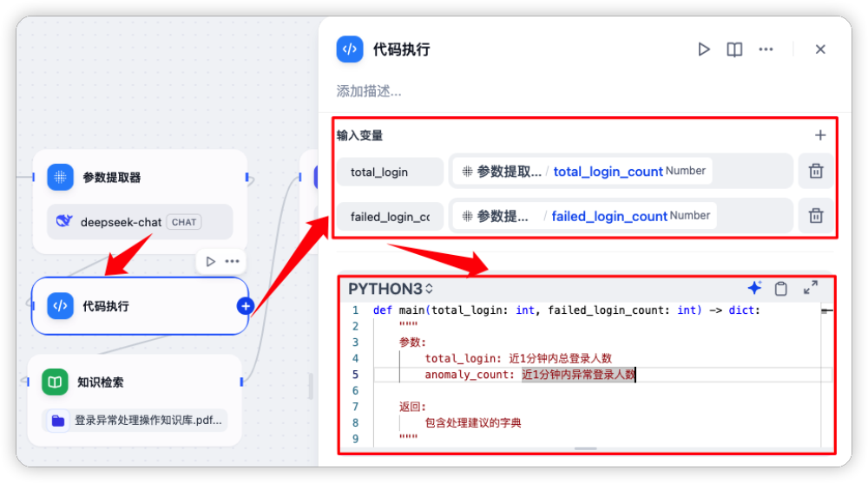Generate code with the AI sparkle icon
868x483 pixels.
pos(754,288)
